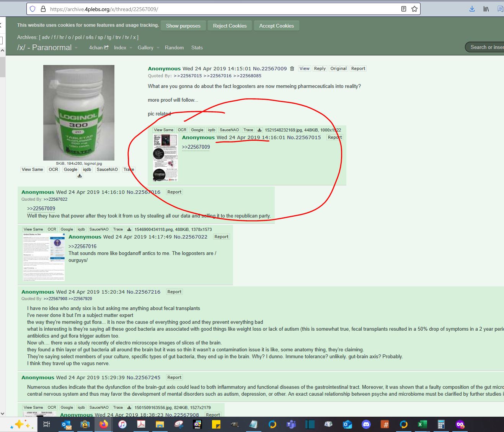
Task: Click the padlock site security icon
Action: point(43,9)
